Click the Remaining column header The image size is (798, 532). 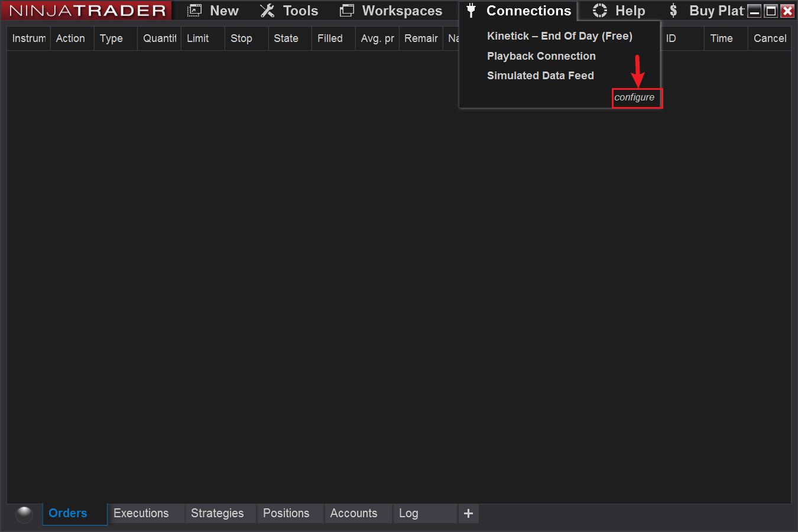coord(421,38)
